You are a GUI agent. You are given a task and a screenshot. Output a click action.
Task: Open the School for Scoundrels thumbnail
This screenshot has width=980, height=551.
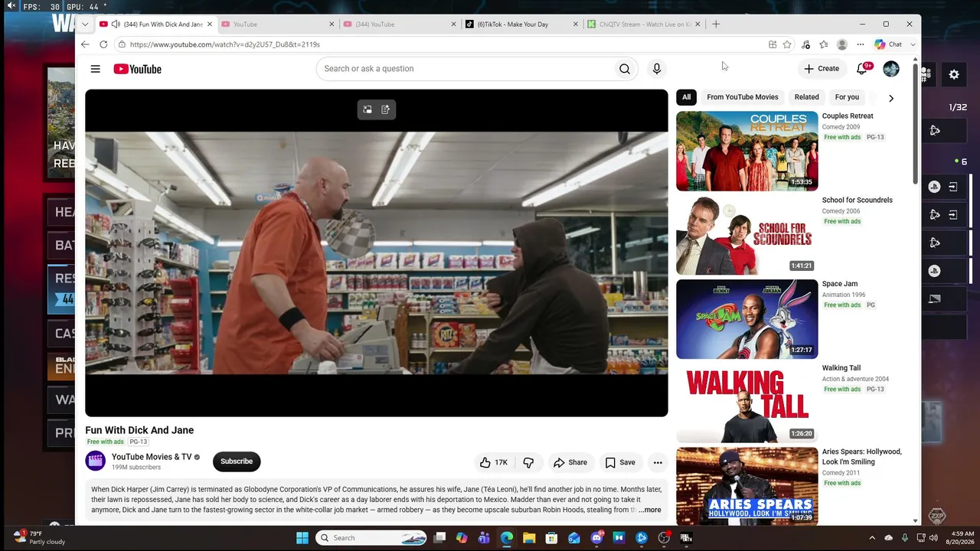(747, 235)
